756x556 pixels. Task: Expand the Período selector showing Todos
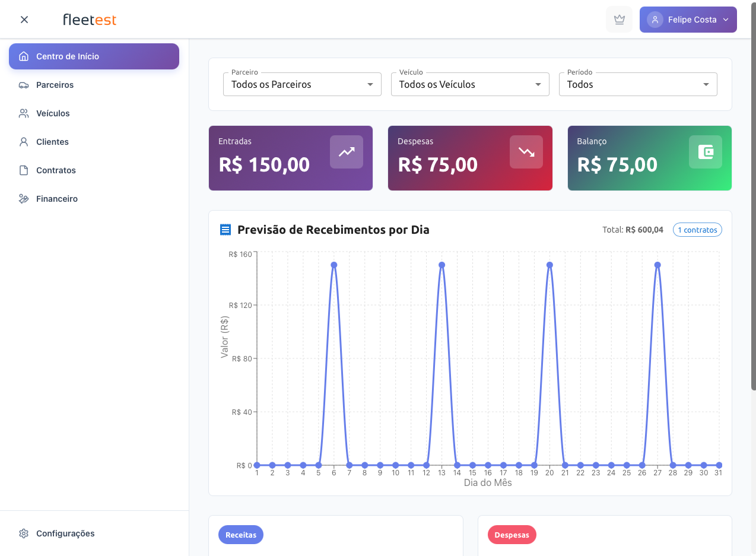point(637,84)
